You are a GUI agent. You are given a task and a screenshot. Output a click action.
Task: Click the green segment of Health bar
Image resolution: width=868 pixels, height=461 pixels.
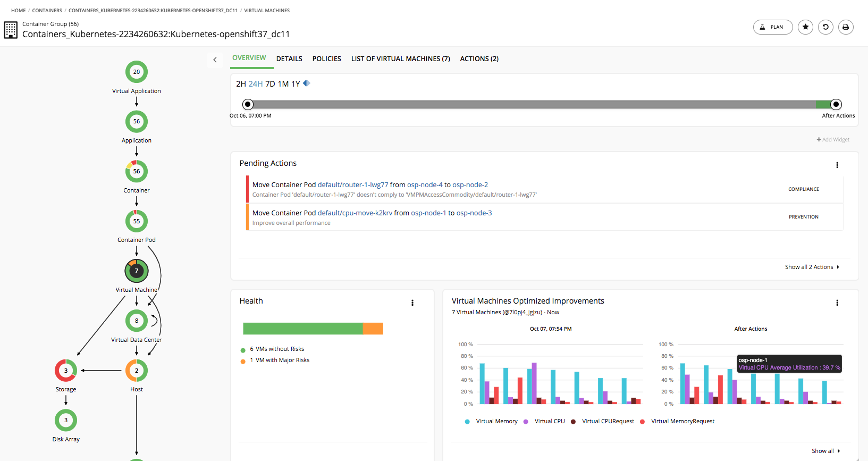click(x=303, y=329)
